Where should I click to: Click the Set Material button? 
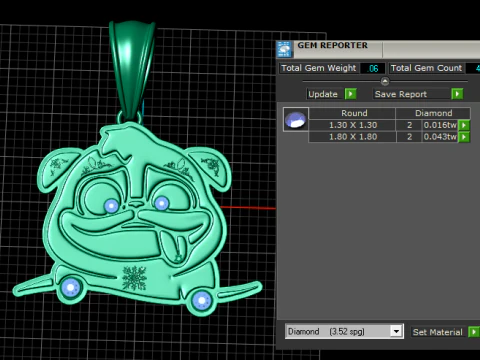click(x=437, y=332)
